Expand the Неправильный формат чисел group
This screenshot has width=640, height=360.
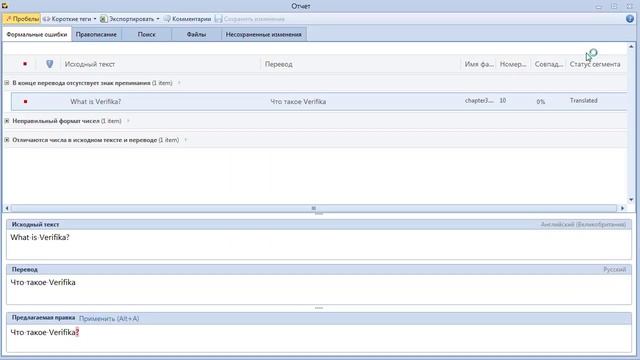7,121
